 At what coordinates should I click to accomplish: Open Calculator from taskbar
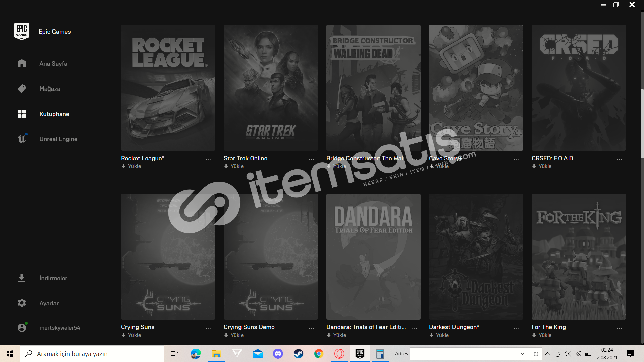[x=380, y=354]
